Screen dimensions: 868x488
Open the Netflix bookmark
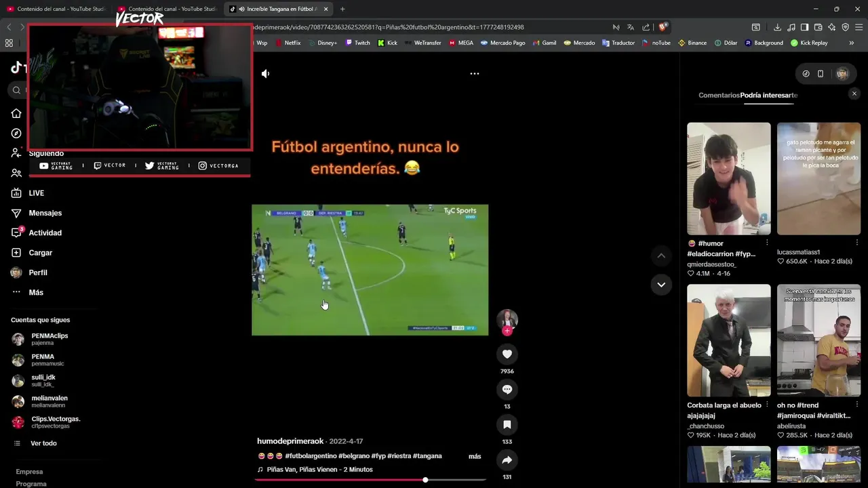[287, 43]
